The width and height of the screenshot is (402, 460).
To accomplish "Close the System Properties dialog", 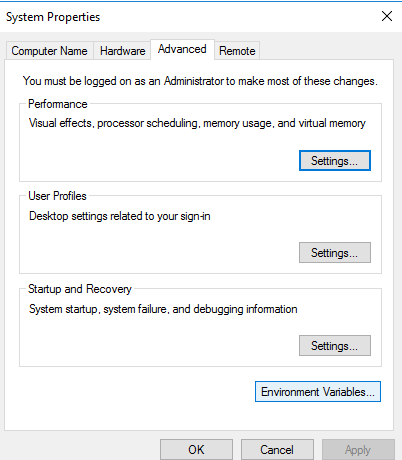I will (x=387, y=16).
